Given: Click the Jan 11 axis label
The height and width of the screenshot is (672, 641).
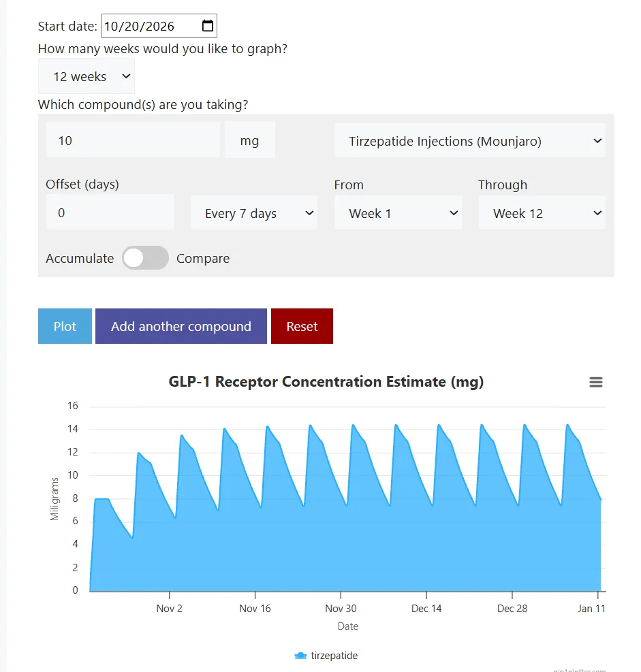Looking at the screenshot, I should pyautogui.click(x=591, y=608).
